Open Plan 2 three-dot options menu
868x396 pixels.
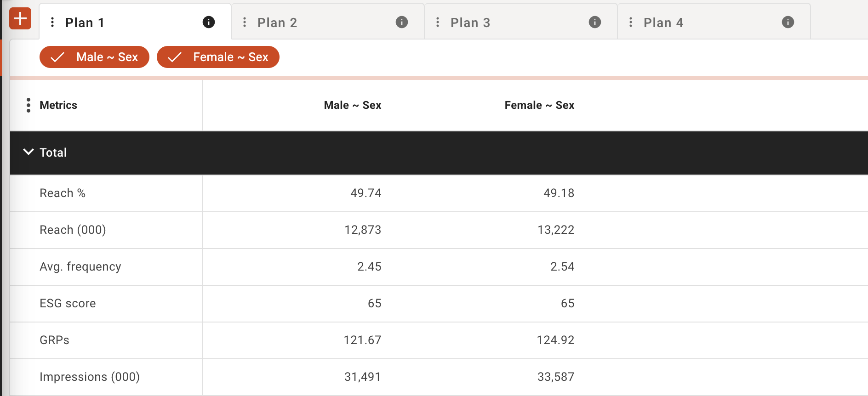point(245,22)
